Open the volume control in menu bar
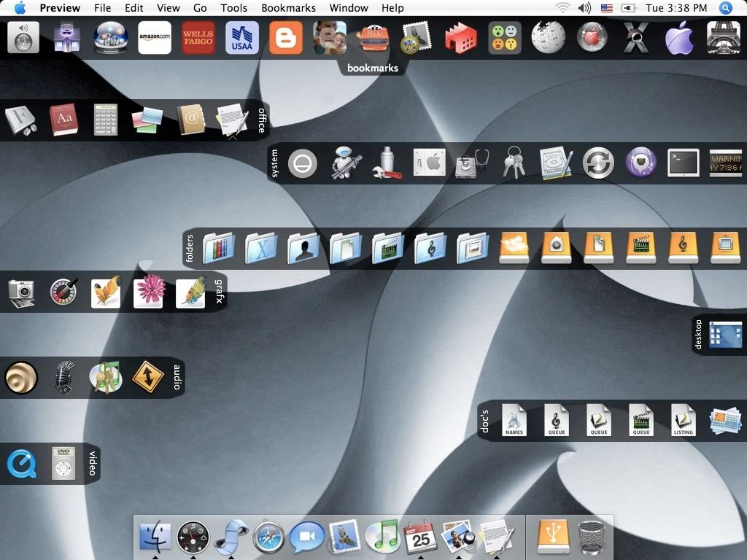 click(584, 8)
